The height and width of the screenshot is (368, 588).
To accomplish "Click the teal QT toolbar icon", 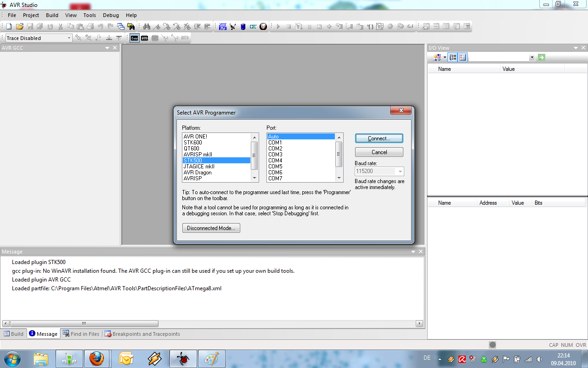I will 253,26.
